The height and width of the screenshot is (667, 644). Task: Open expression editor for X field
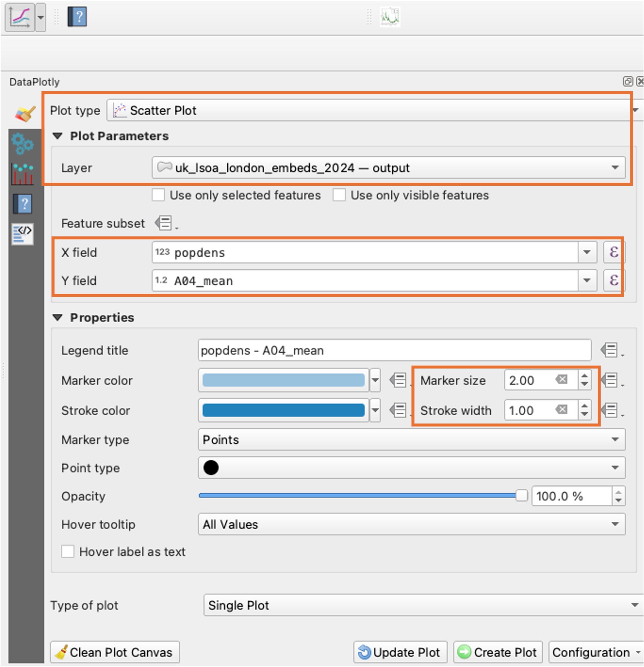click(613, 252)
